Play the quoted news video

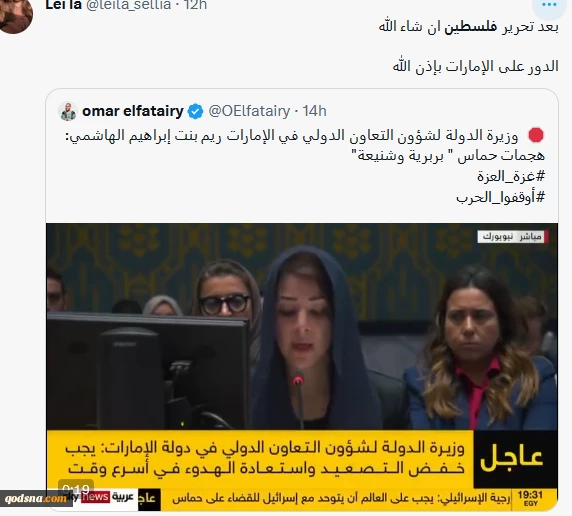302,367
